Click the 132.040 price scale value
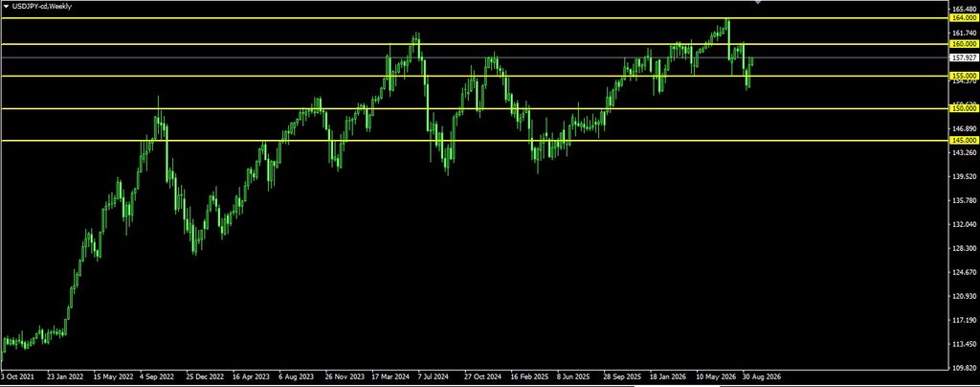The width and height of the screenshot is (980, 387). 965,224
